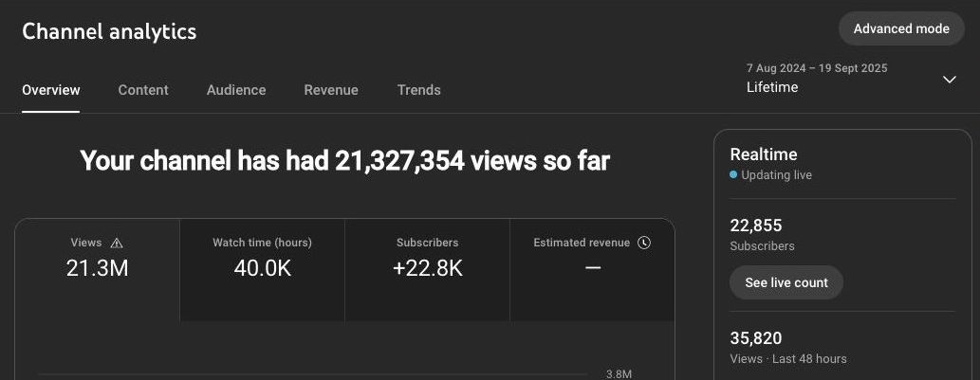Click the See live count button

point(786,282)
